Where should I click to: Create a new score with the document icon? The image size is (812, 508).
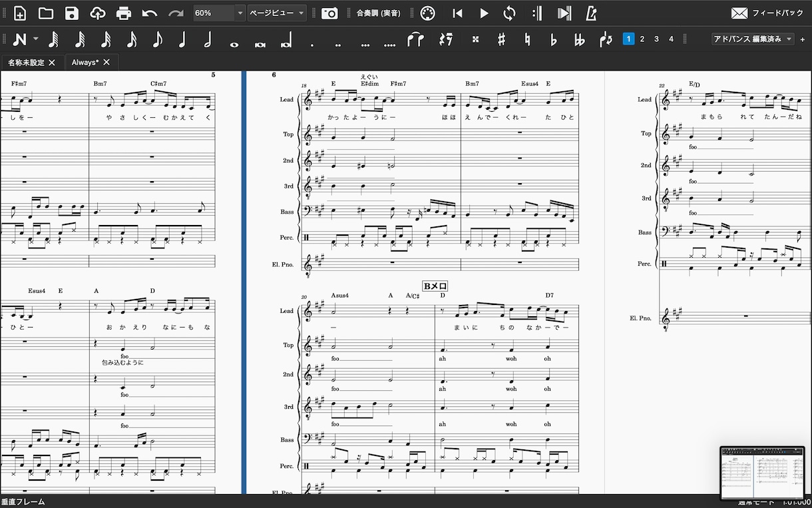[x=20, y=13]
